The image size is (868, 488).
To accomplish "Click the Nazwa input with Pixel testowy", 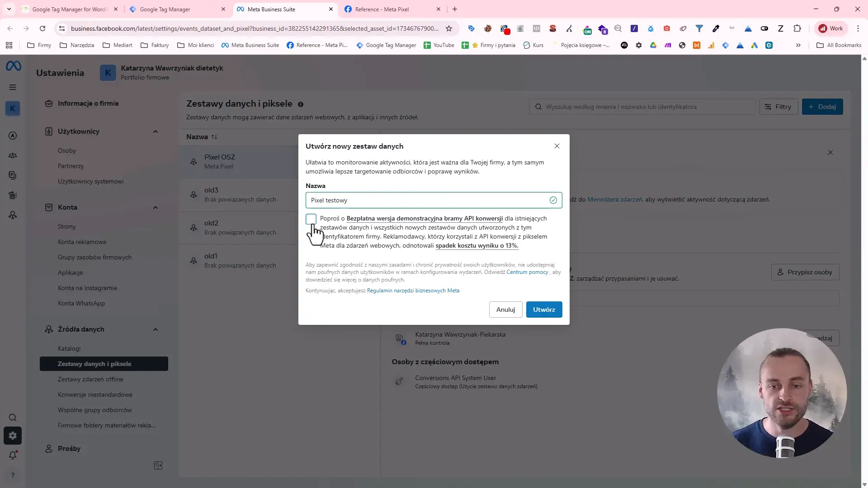I will click(434, 200).
